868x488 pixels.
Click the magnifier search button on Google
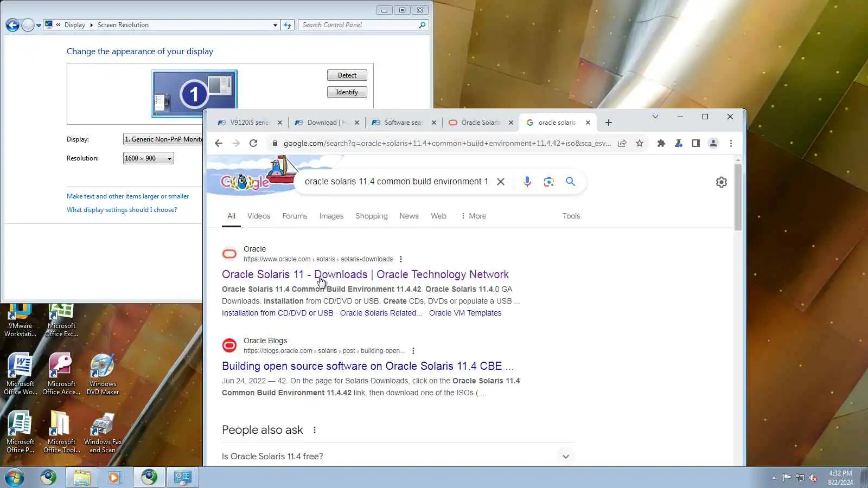(x=570, y=182)
